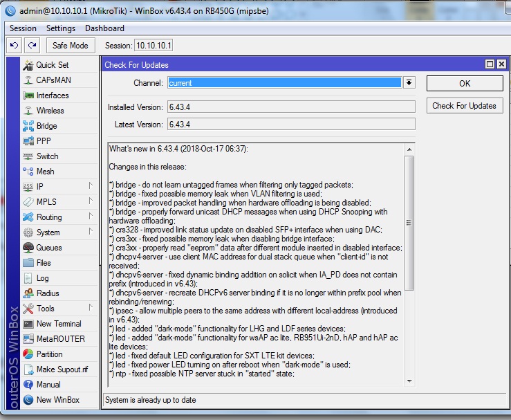Click the Installed Version field
This screenshot has width=511, height=420.
pos(291,107)
